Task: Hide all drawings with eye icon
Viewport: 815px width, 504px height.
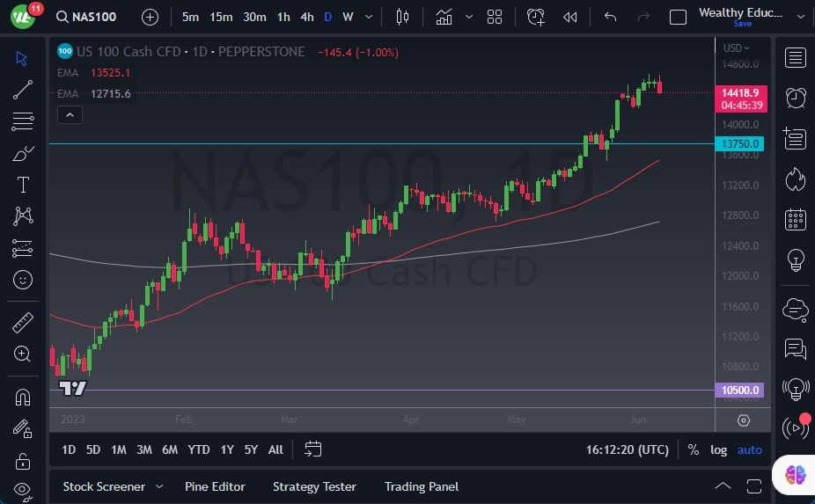Action: point(23,490)
